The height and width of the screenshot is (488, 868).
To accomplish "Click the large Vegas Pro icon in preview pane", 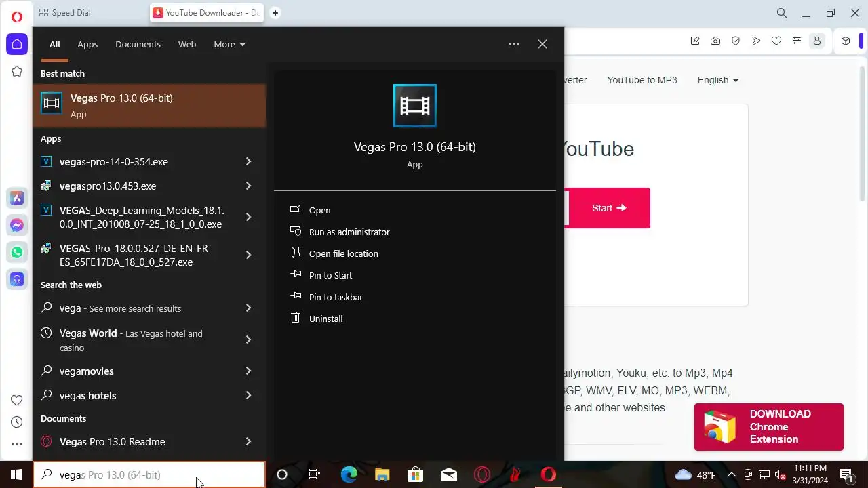I will coord(415,106).
